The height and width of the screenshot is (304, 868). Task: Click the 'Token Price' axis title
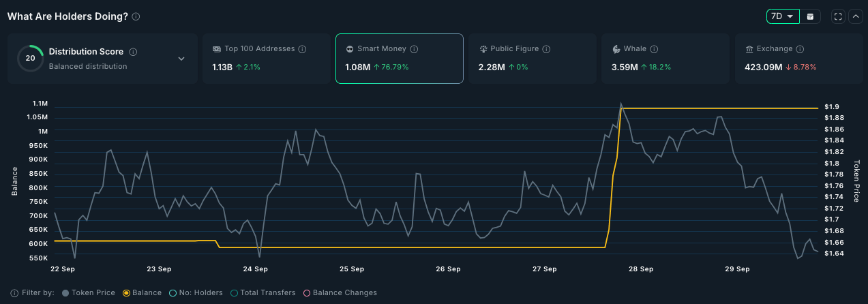[856, 181]
